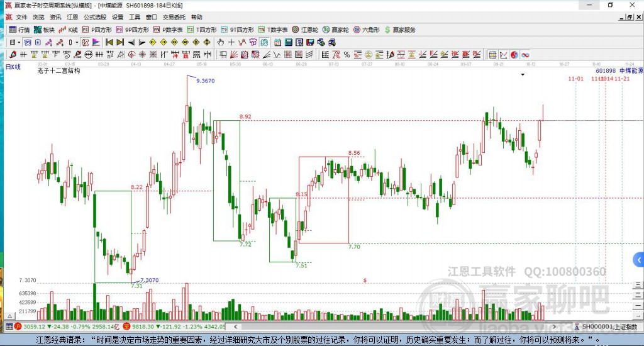Jump to first bar icon in toolbar

[109, 42]
